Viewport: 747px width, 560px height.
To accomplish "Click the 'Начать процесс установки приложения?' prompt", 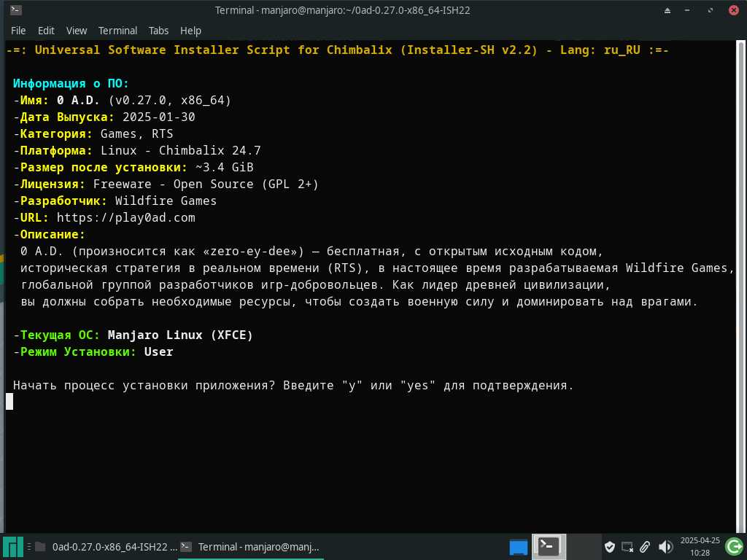I will pyautogui.click(x=144, y=385).
